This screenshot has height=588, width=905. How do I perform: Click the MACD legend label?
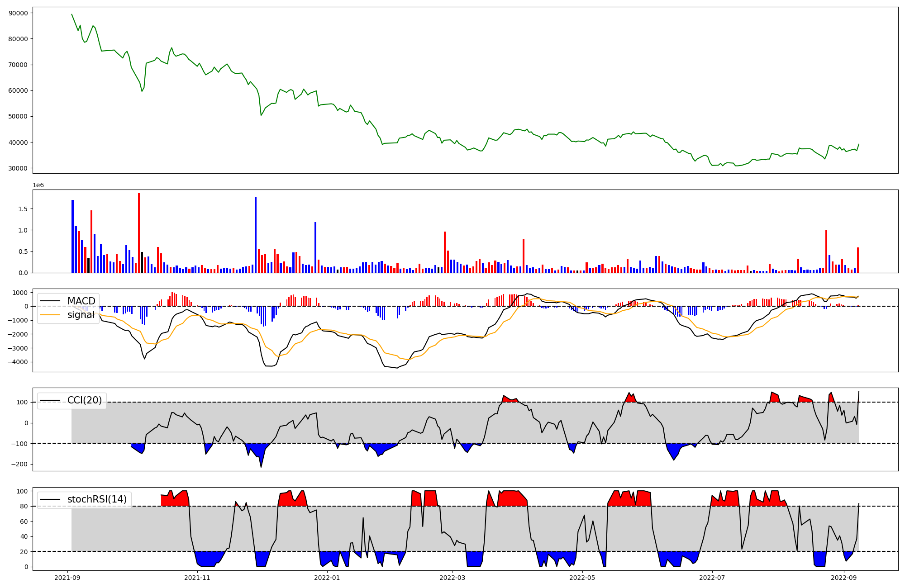coord(81,301)
